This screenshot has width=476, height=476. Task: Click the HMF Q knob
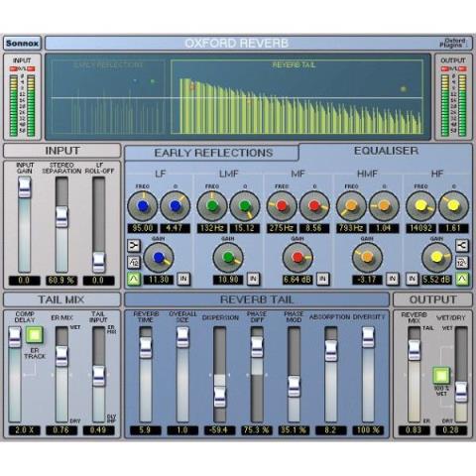point(384,206)
